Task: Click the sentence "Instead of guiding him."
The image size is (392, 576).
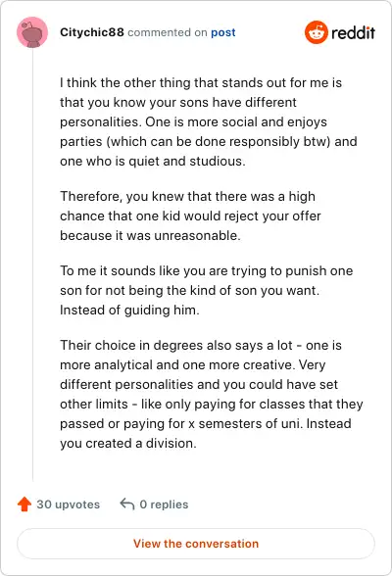Action: [129, 310]
